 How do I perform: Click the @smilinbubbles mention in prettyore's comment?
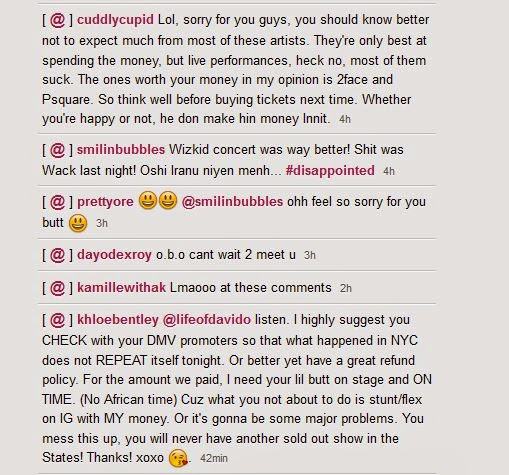232,202
